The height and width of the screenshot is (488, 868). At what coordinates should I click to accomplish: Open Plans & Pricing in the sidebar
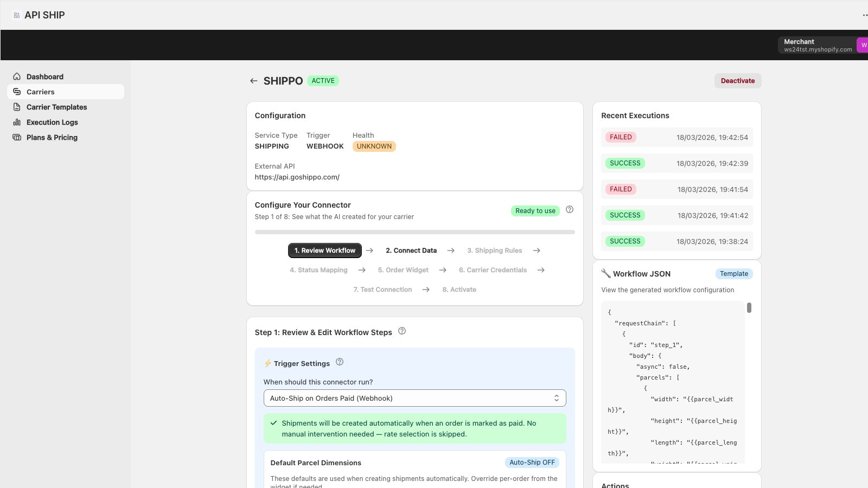66,137
